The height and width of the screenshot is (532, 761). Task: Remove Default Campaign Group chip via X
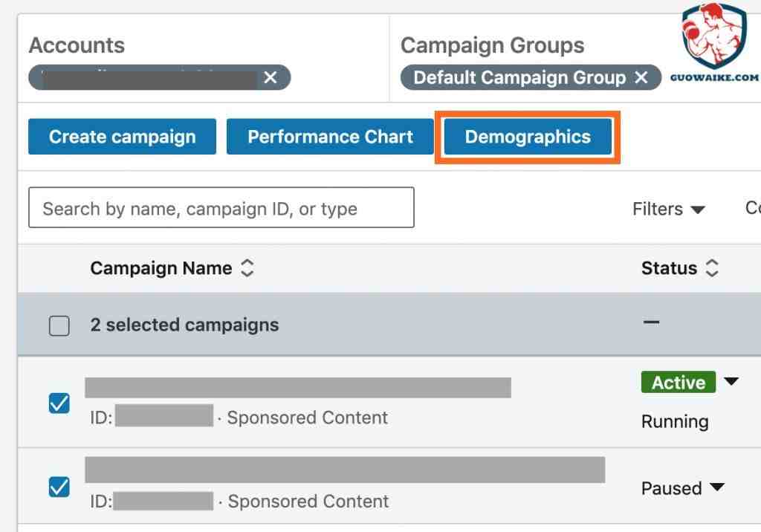click(x=641, y=77)
